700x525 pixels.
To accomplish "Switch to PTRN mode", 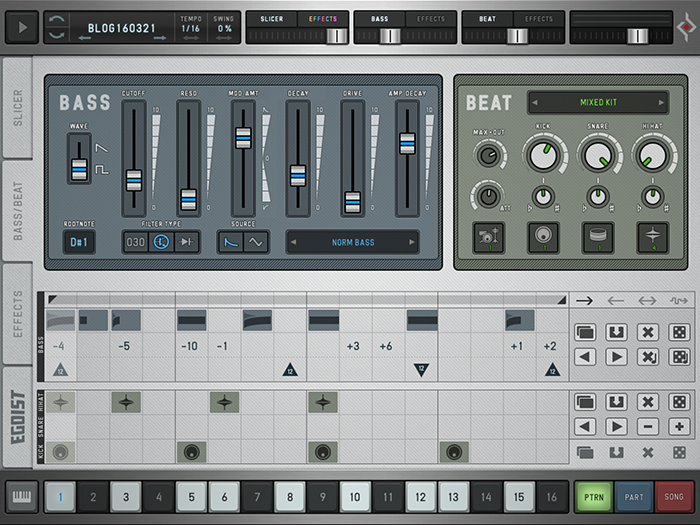I will point(593,496).
